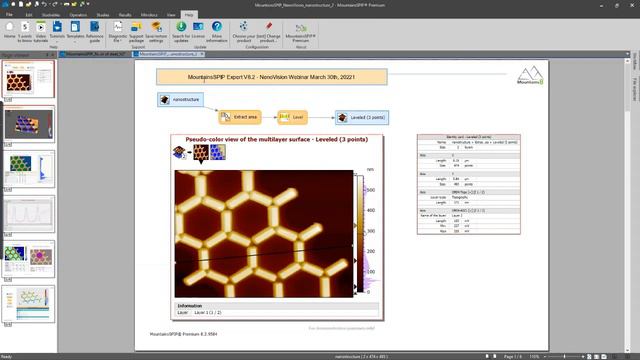This screenshot has width=640, height=360.
Task: Click the Mountains logo on the page
Action: pos(530,76)
